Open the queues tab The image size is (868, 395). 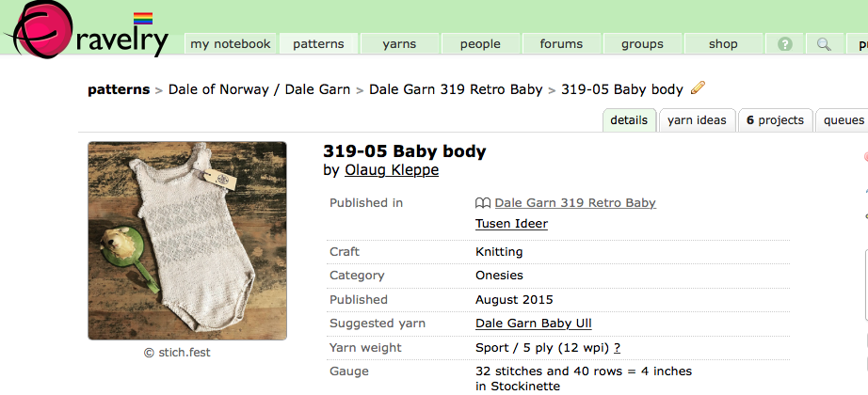(844, 120)
